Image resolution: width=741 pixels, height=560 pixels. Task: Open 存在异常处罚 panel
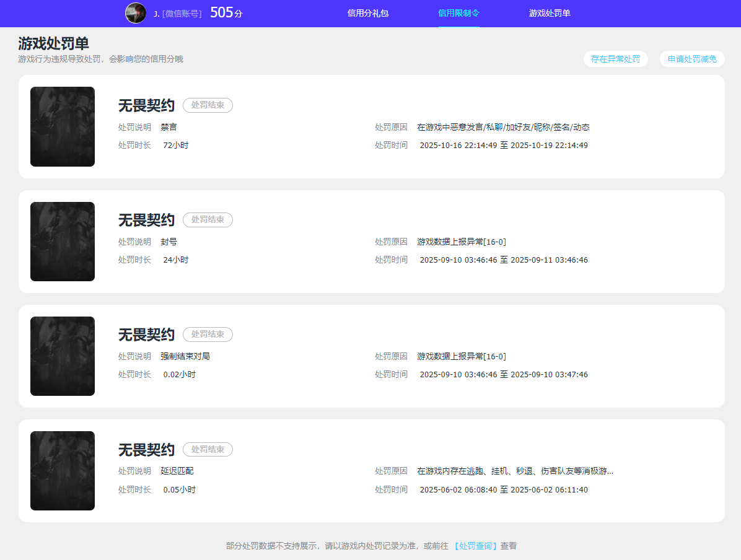pos(615,59)
